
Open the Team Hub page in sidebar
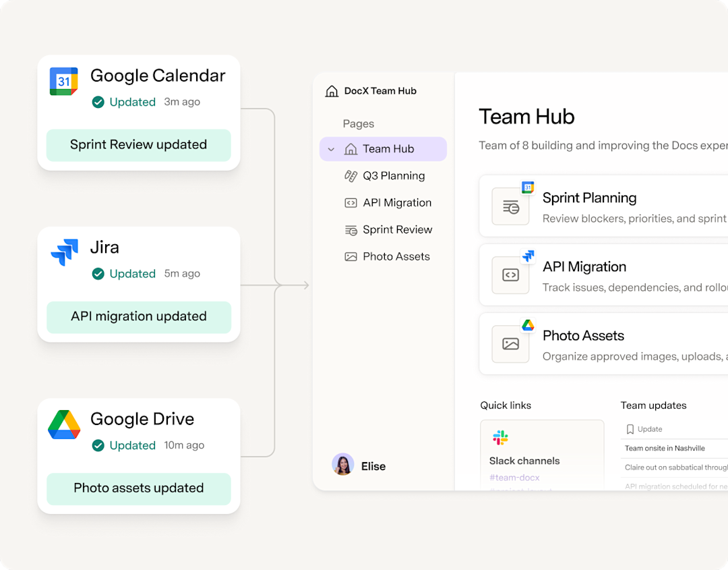tap(383, 149)
